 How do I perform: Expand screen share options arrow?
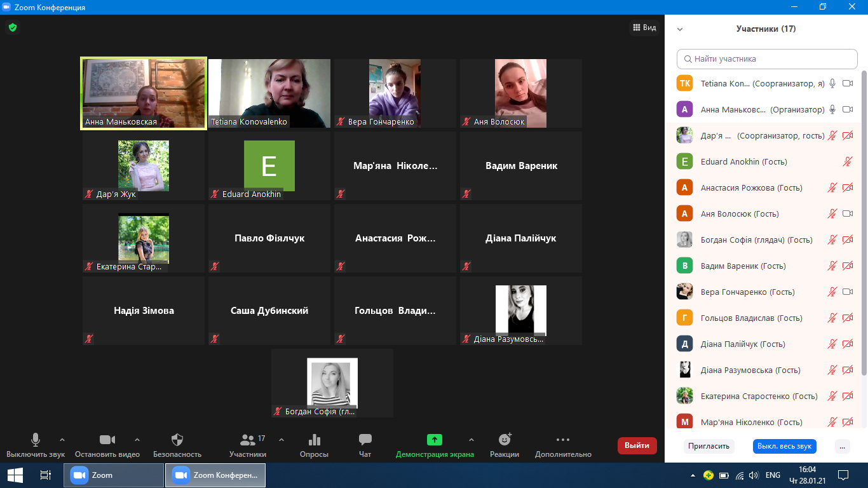coord(471,440)
